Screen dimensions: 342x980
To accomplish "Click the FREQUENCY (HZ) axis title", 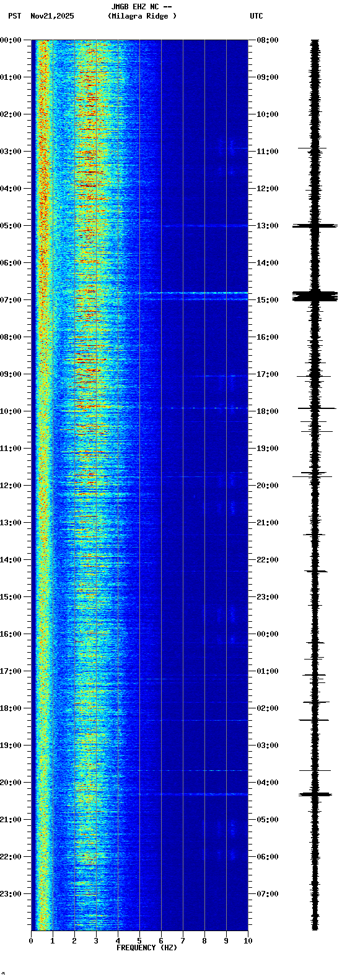I will [x=147, y=948].
